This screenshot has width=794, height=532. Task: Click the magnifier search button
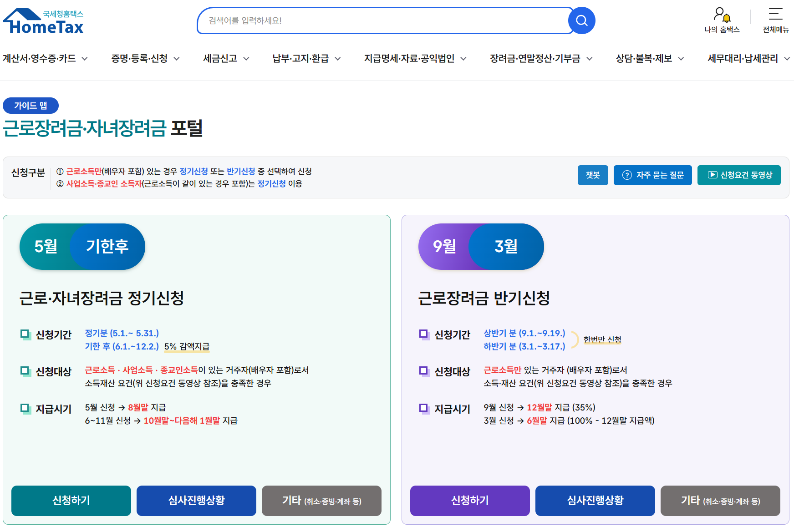coord(581,20)
